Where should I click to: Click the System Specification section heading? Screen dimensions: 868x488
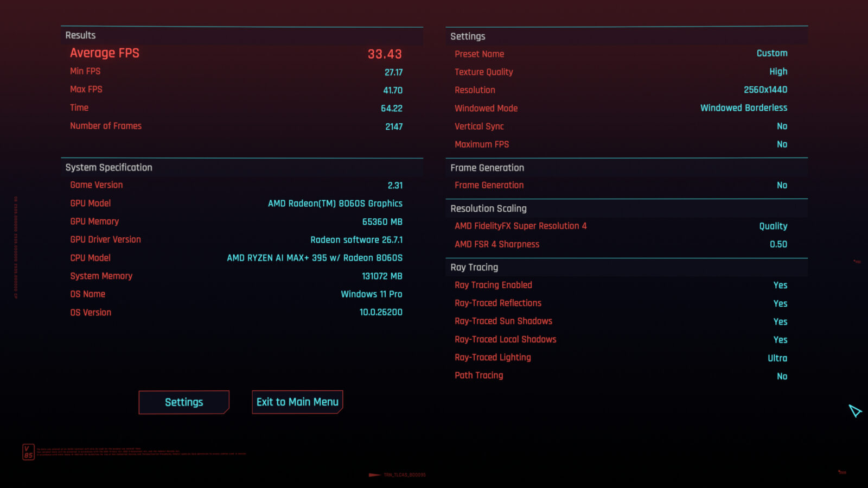[108, 167]
